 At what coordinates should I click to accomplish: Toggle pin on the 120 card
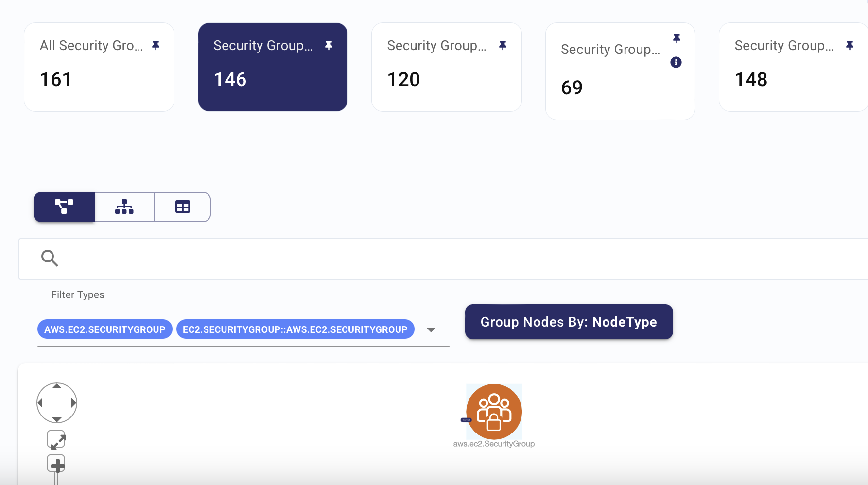point(503,45)
